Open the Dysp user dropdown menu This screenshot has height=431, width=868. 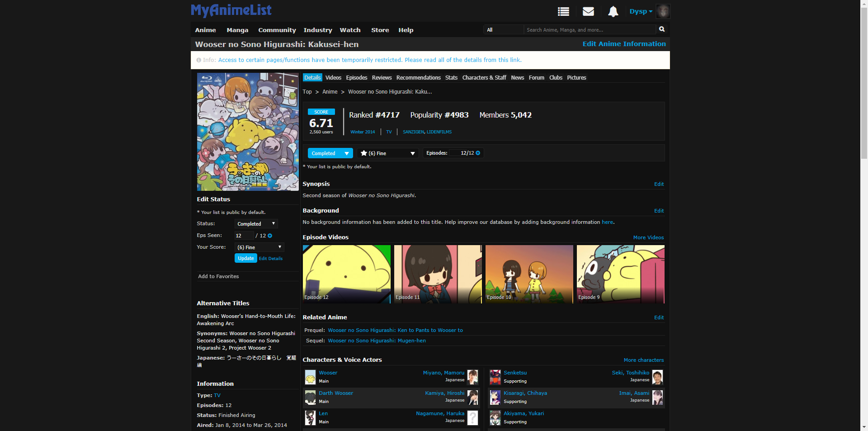641,11
